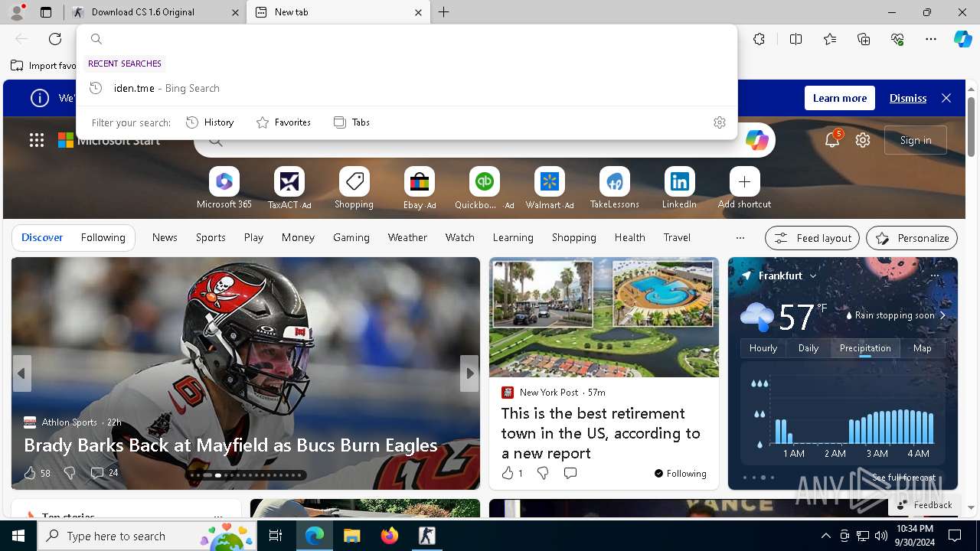Click the Feedback button

pos(924,505)
